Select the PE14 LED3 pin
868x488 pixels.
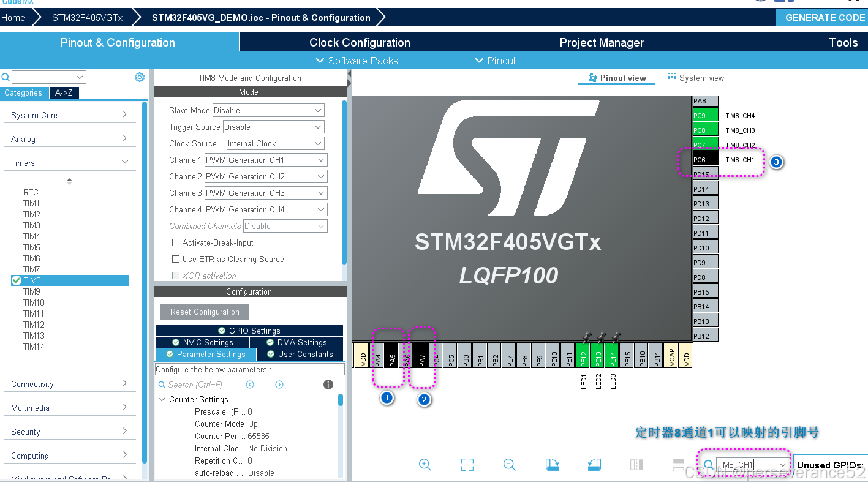point(613,355)
